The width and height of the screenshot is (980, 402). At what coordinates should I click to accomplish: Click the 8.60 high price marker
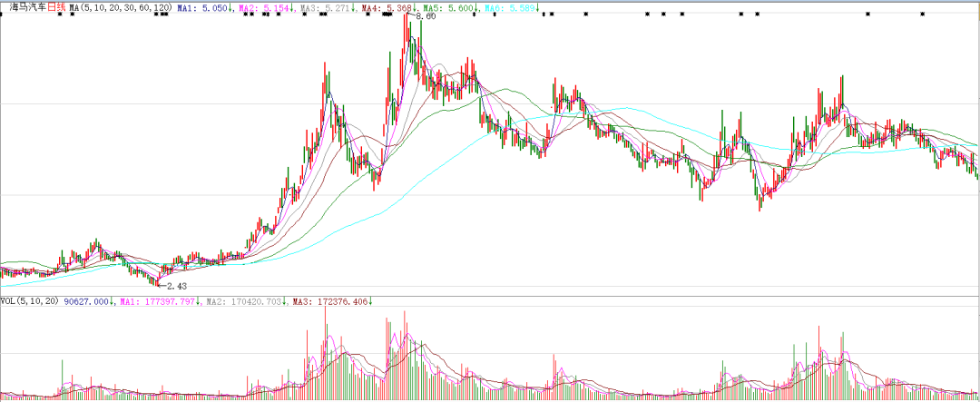coord(425,16)
